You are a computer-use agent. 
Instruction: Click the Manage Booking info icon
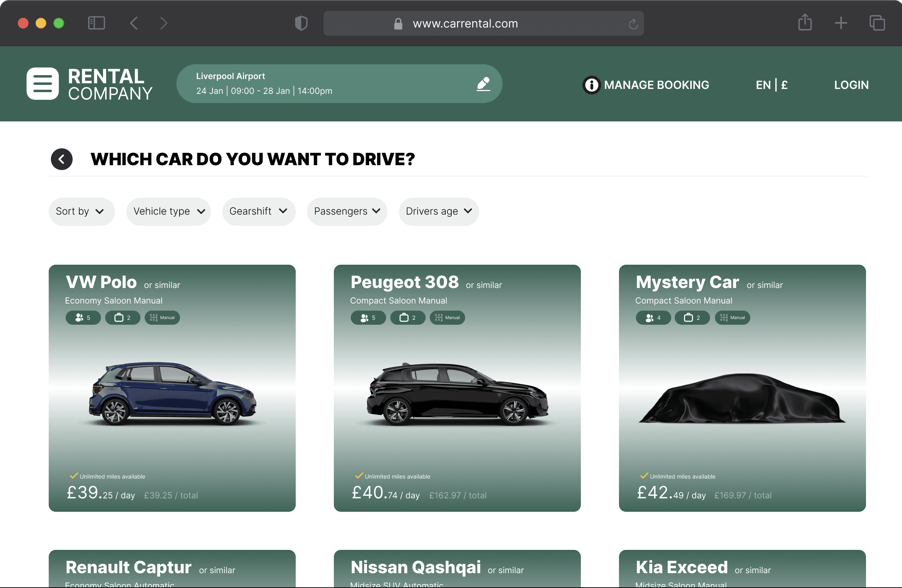click(x=591, y=85)
